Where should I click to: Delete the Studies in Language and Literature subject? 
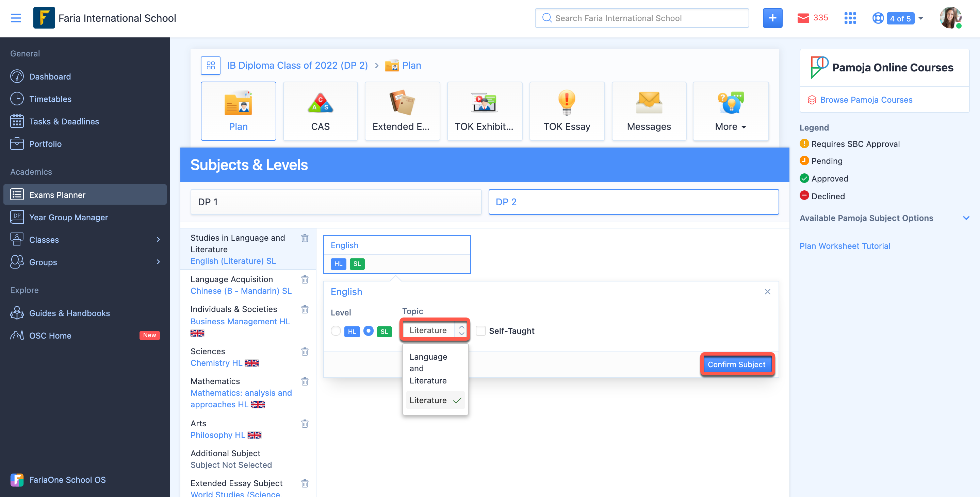pos(305,238)
